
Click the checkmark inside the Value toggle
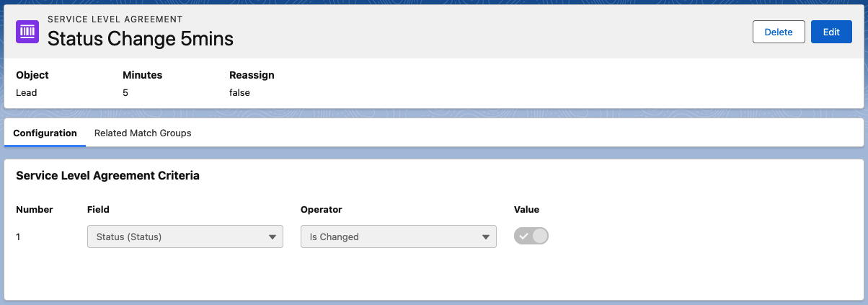coord(524,237)
